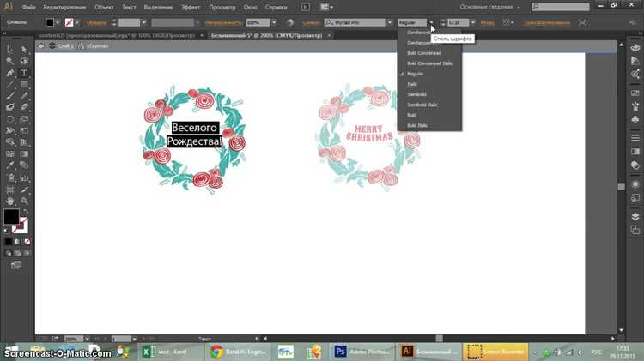Open Chrome from the Windows taskbar
Viewport: 644px width, 361px height.
point(218,352)
